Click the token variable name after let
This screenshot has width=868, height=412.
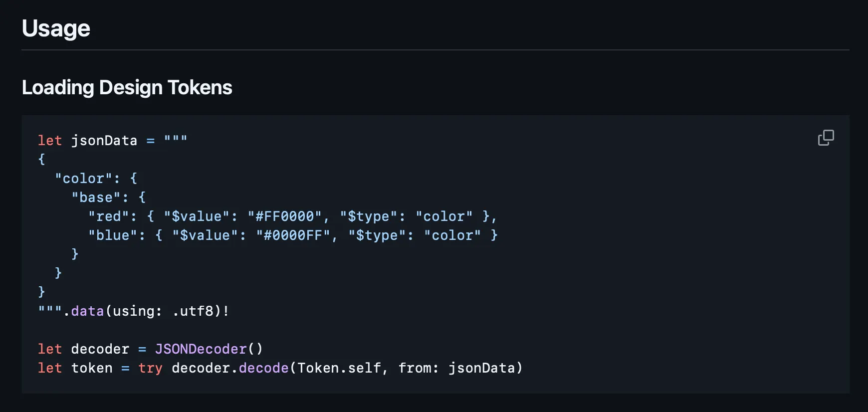92,368
